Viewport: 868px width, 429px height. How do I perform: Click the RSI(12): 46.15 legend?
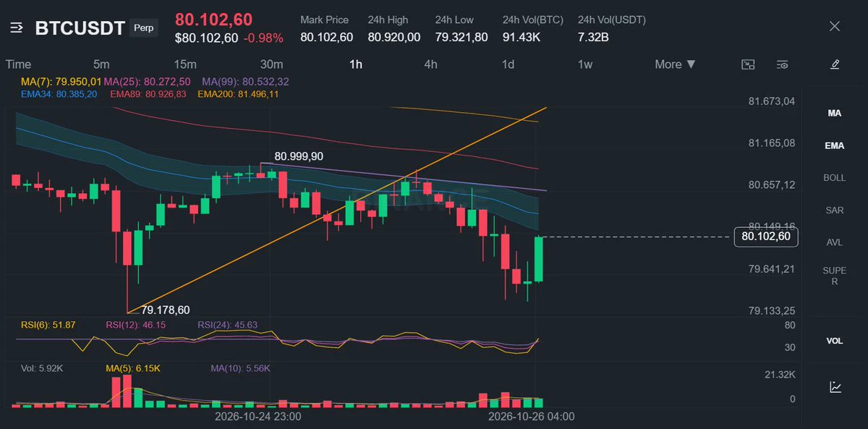136,325
